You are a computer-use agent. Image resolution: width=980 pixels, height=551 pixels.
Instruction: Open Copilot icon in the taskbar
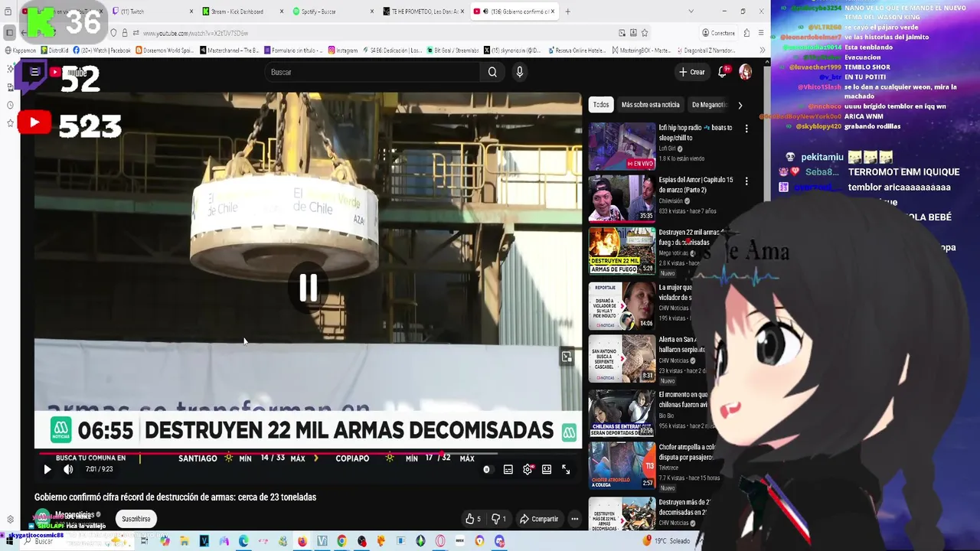click(164, 541)
